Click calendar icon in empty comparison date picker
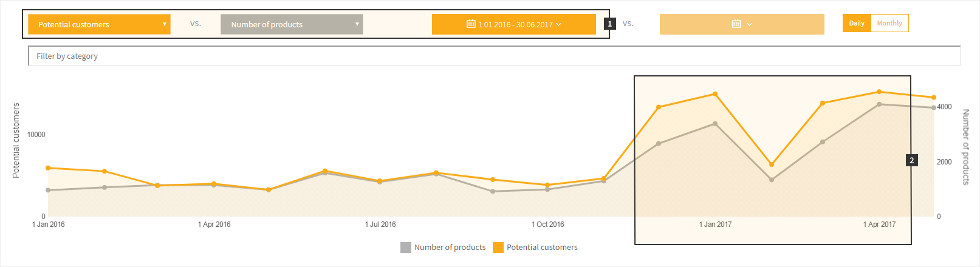980x267 pixels. (736, 24)
